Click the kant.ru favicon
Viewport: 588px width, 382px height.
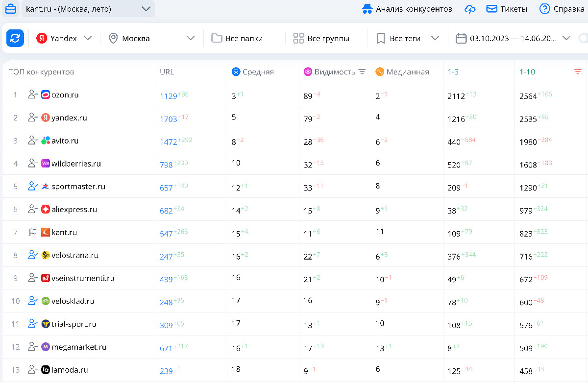[x=46, y=232]
